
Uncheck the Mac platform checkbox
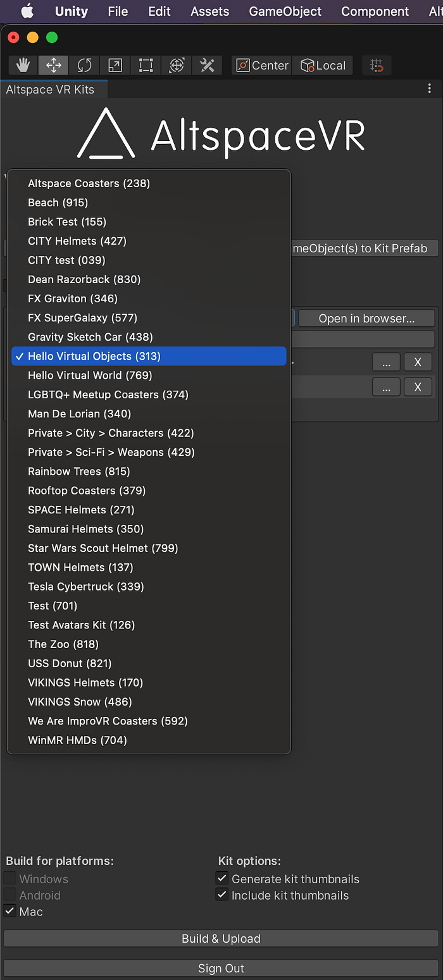[10, 911]
